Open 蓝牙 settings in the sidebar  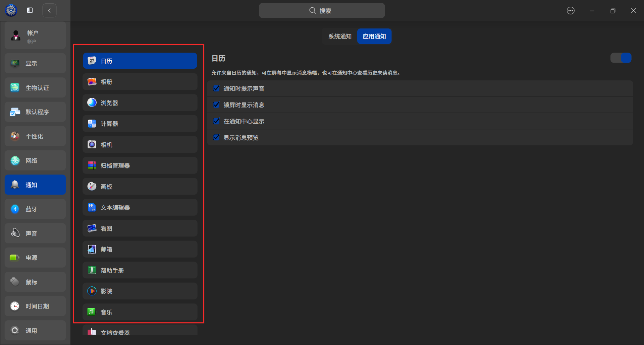(35, 209)
